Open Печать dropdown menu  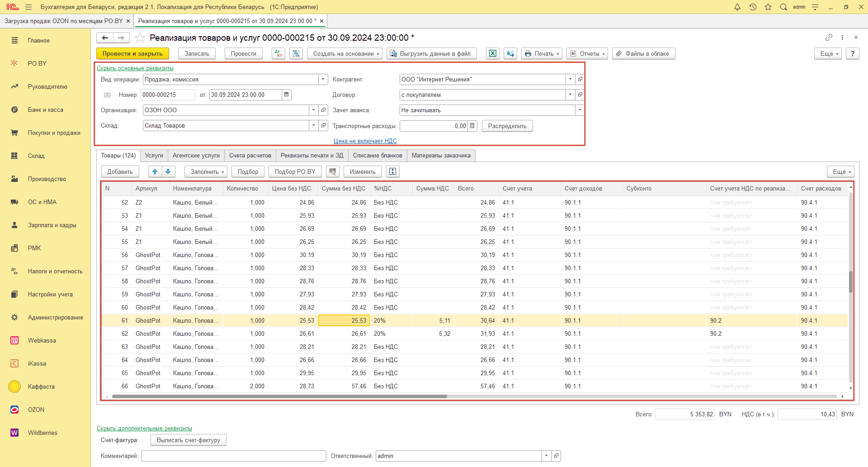(x=542, y=53)
